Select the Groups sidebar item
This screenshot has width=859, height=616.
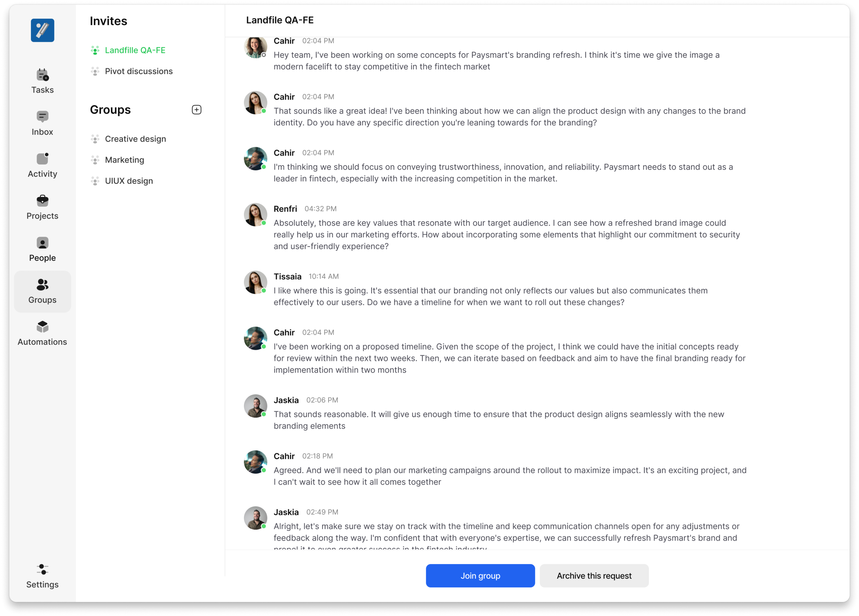(x=42, y=291)
